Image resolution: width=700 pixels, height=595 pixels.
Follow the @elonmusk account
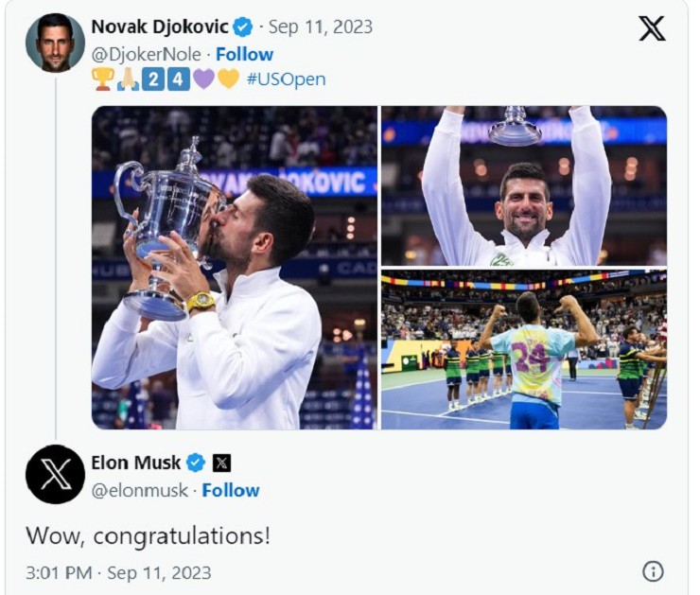(x=231, y=490)
